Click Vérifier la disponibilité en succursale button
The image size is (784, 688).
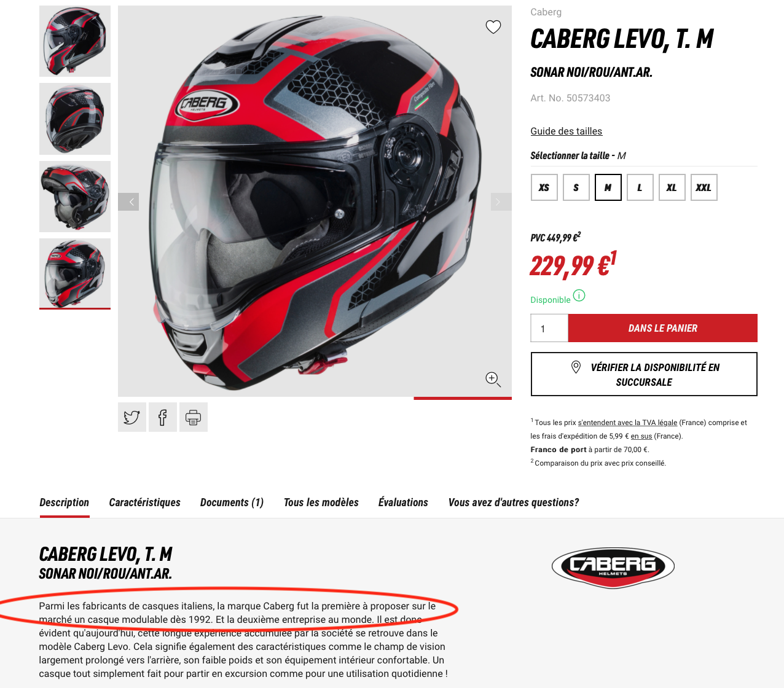[x=644, y=374]
